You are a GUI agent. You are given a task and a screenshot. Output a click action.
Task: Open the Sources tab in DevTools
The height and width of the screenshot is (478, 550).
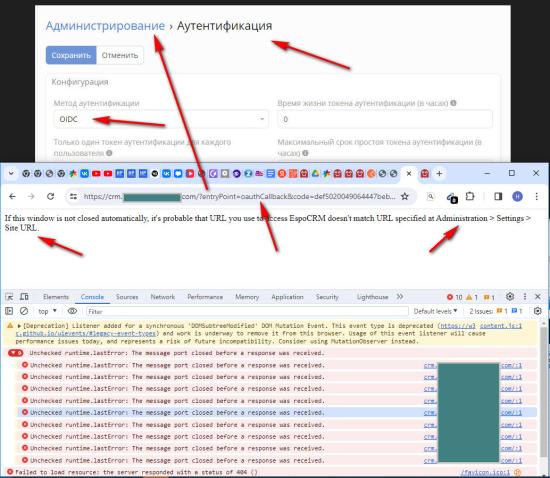pos(127,297)
